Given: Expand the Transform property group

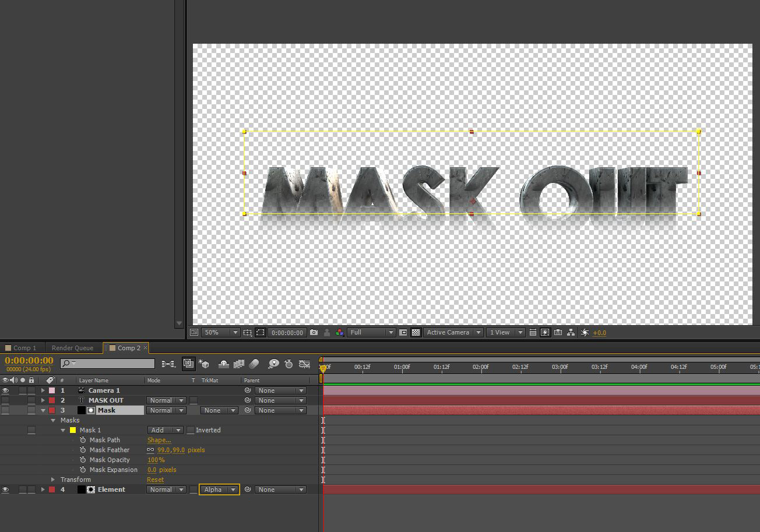Looking at the screenshot, I should (x=53, y=480).
